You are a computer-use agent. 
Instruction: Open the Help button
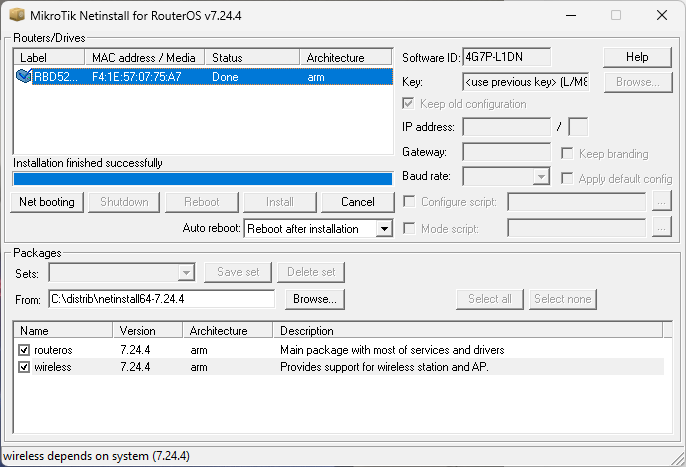[x=637, y=57]
